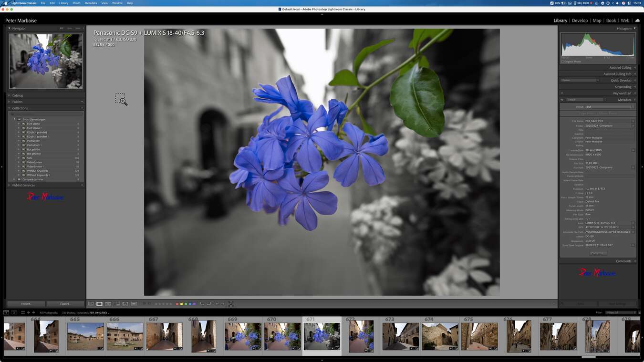
Task: Go back with filmstrip left arrow
Action: click(28, 312)
